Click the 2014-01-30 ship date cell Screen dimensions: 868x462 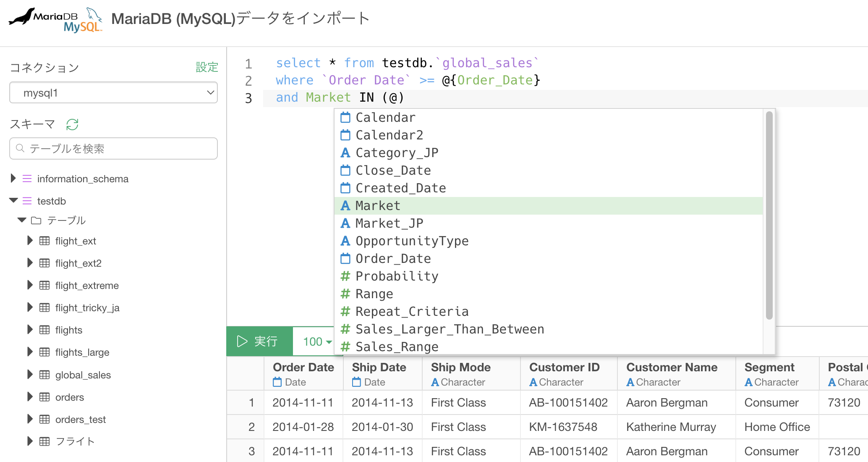382,427
